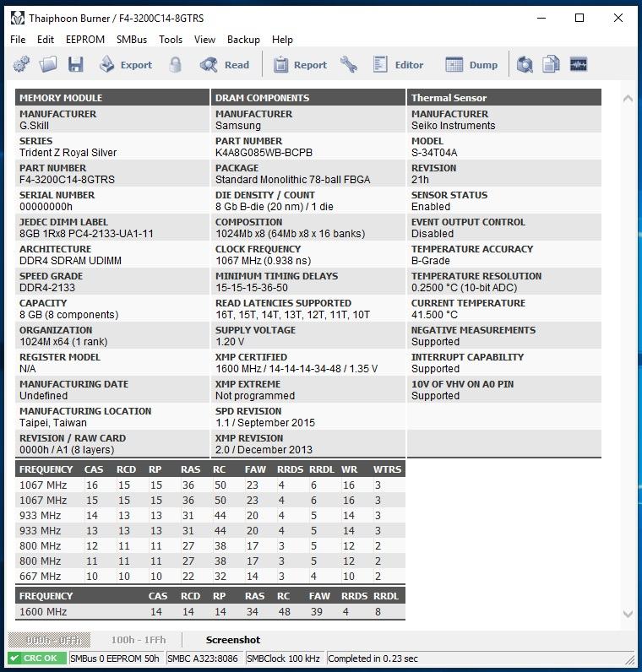642x672 pixels.
Task: Switch to the 100h - 1FFh tab
Action: tap(138, 640)
